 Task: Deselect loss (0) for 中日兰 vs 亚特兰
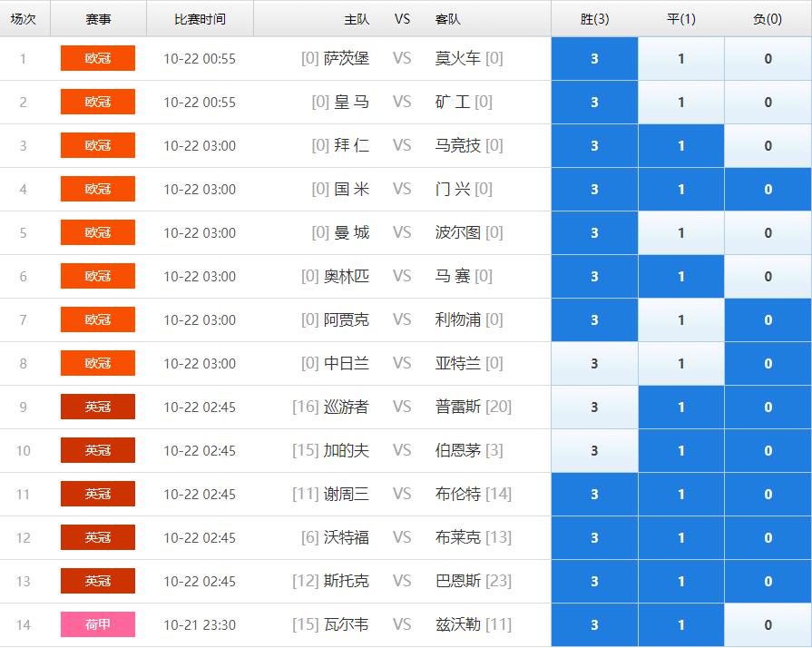(768, 363)
